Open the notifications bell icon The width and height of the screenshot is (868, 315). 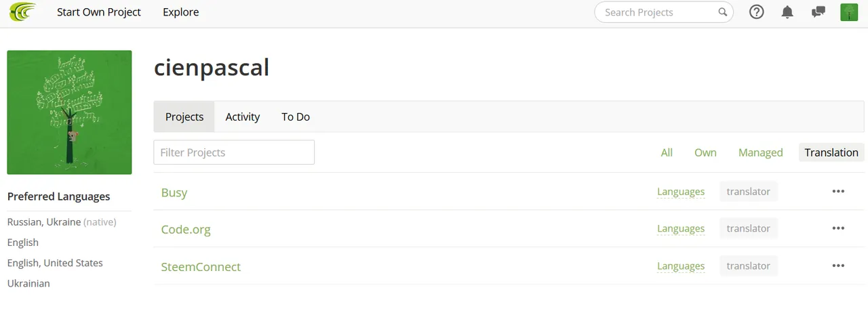point(787,12)
